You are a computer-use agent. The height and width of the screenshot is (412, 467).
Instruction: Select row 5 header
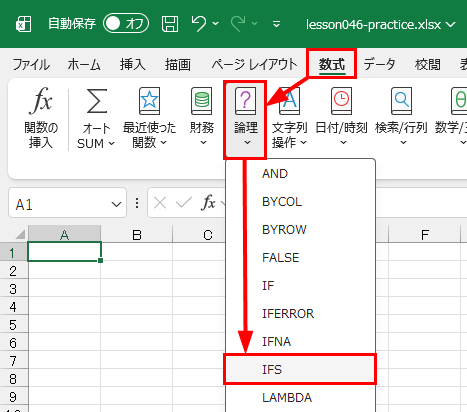coord(13,324)
